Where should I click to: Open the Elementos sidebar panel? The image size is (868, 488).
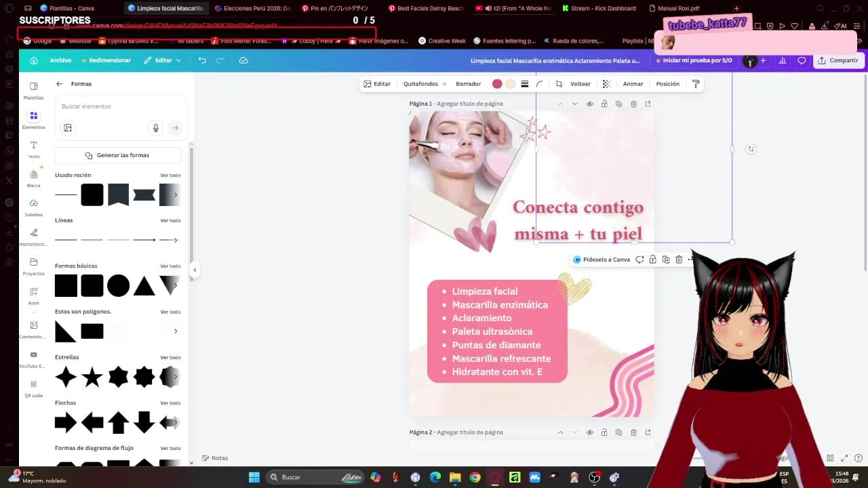tap(33, 120)
